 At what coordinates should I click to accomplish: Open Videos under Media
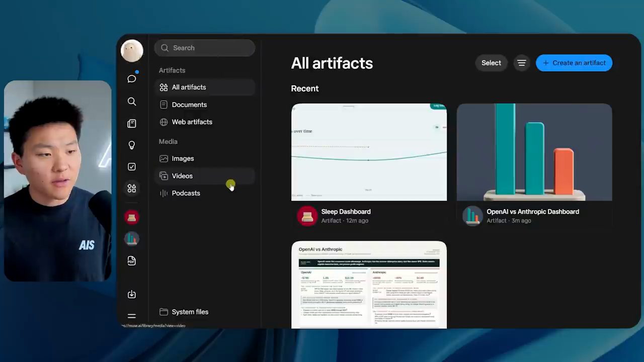[205, 175]
